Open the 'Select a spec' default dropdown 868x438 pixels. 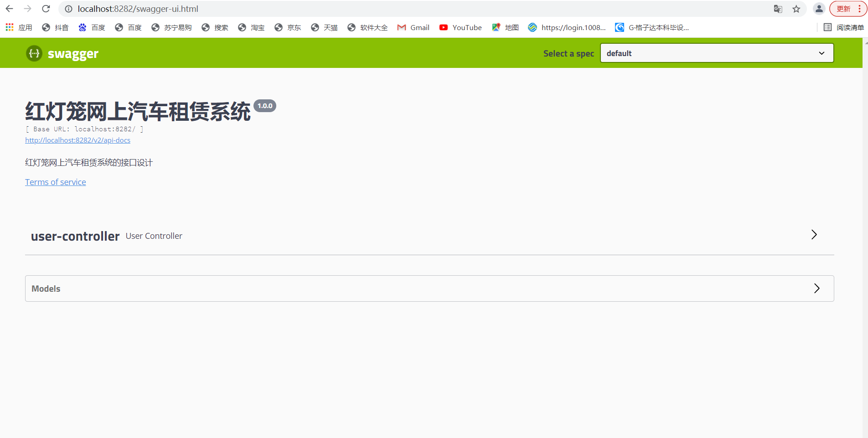coord(716,53)
